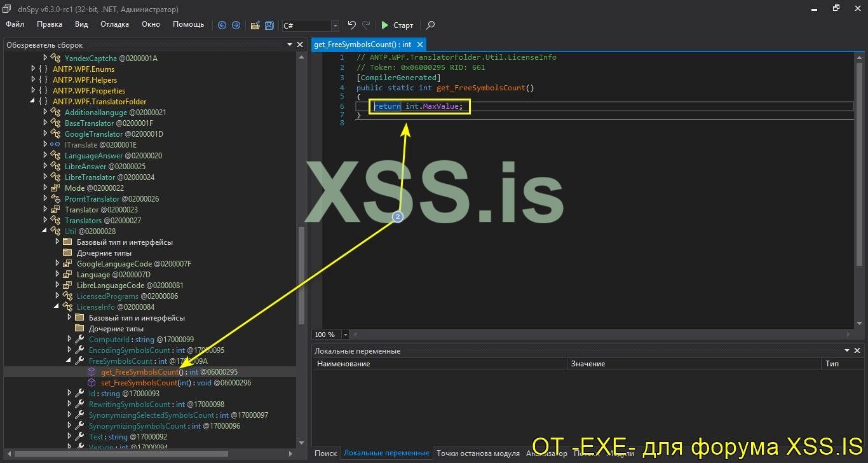Click the set_FreeSymbolsCount method cube icon
The width and height of the screenshot is (868, 463).
pos(92,383)
